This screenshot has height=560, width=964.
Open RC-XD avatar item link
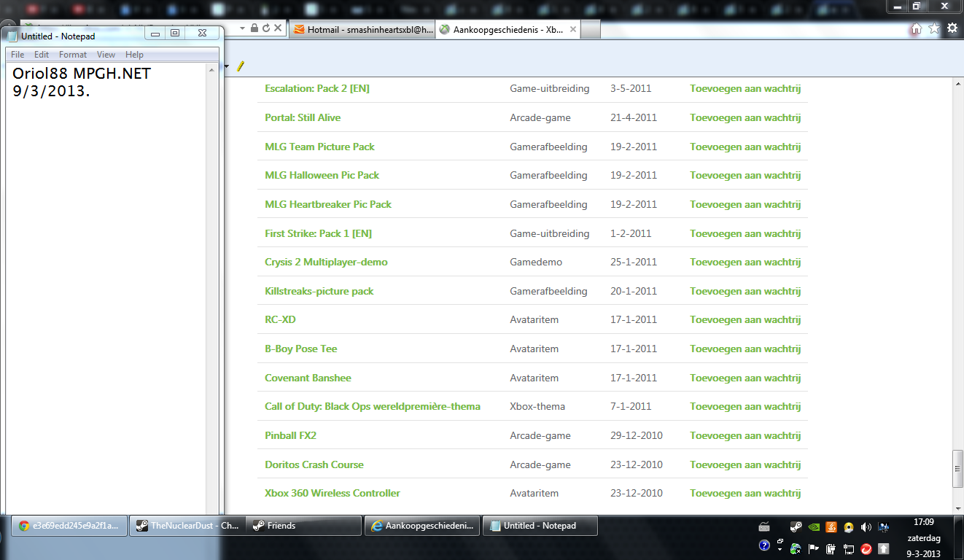[280, 319]
